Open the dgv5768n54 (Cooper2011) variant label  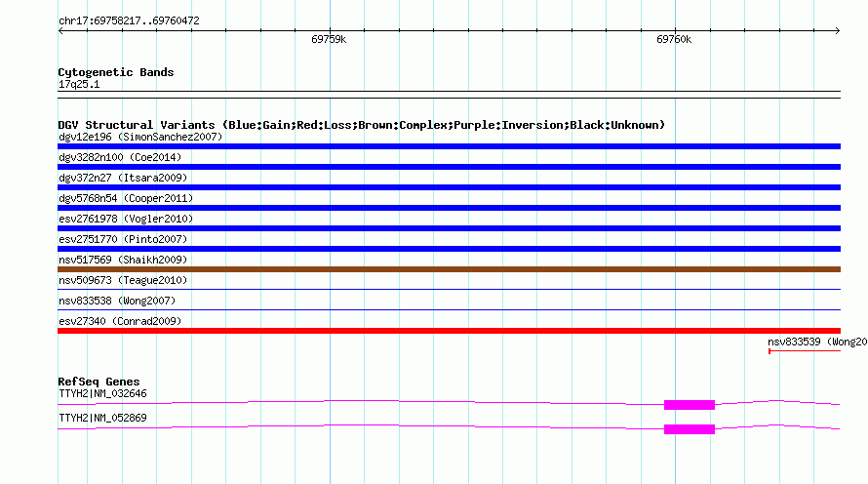[x=126, y=198]
